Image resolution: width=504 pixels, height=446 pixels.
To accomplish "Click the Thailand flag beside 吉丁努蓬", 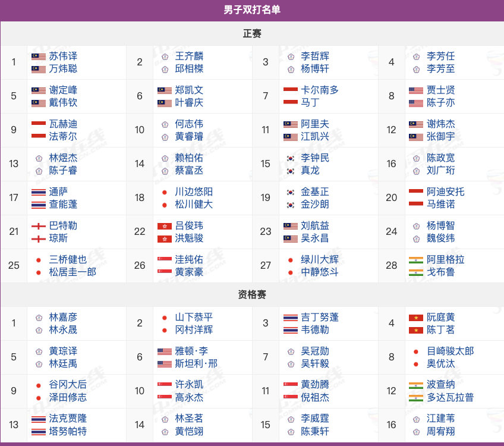I will coord(290,318).
